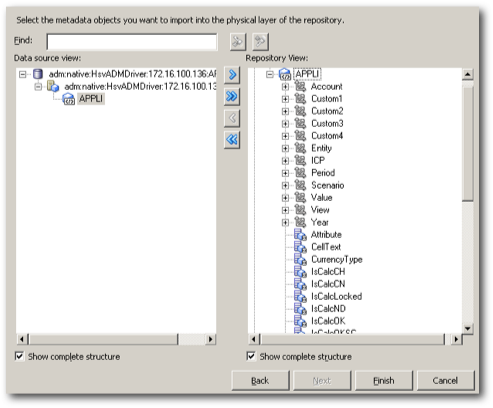The height and width of the screenshot is (408, 493).
Task: Click the single left-arrow remove selected button
Action: point(232,118)
